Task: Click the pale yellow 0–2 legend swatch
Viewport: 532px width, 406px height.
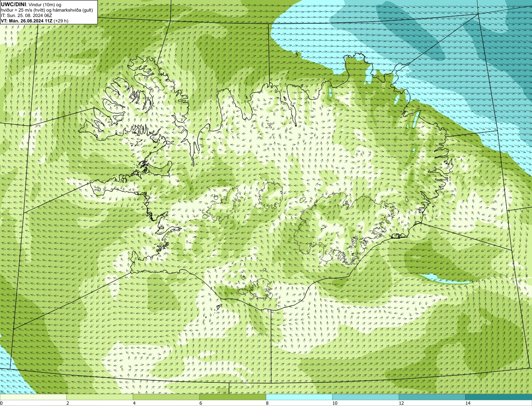Action: (x=33, y=397)
